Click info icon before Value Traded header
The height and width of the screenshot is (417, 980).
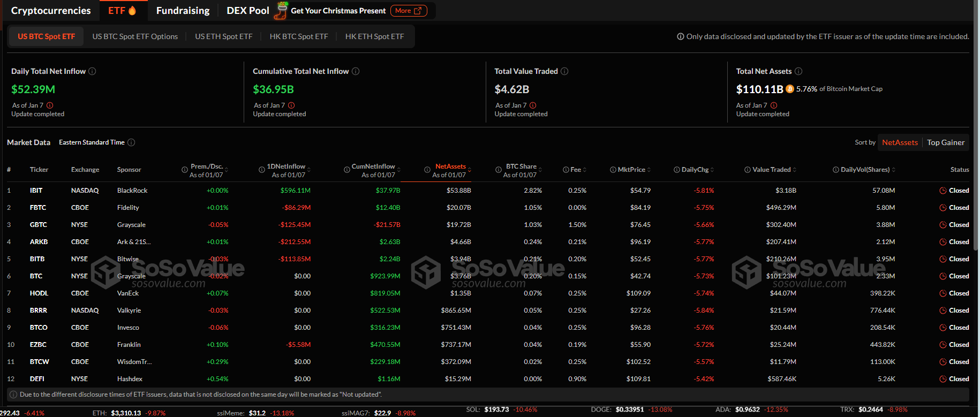(748, 170)
